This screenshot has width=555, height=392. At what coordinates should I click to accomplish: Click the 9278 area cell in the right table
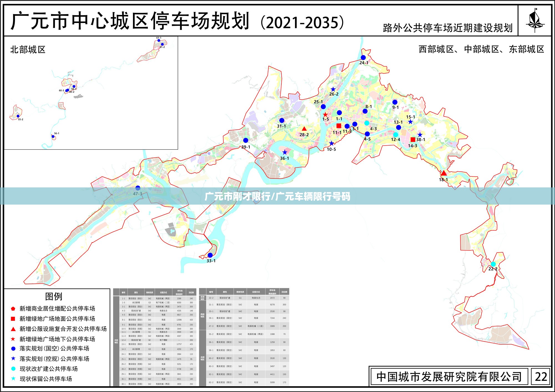click(273, 305)
